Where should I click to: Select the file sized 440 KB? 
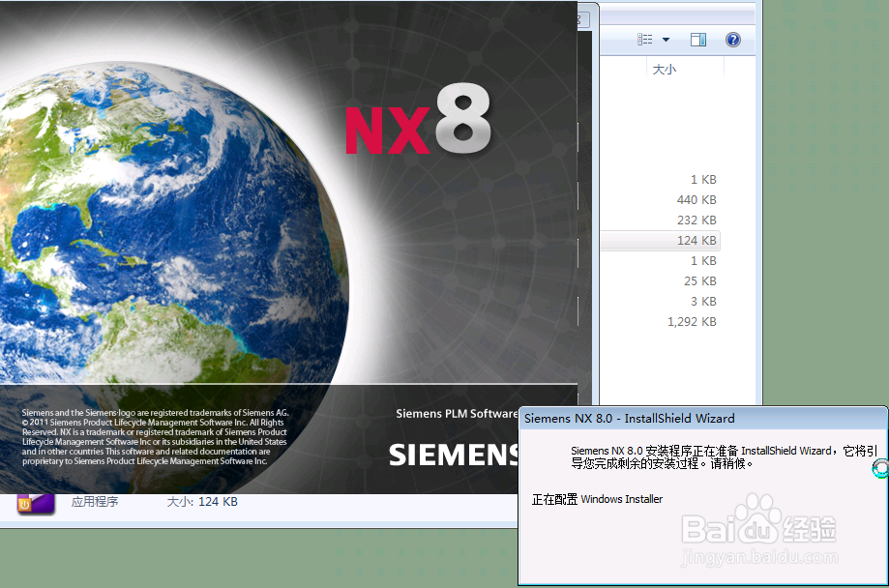click(696, 199)
